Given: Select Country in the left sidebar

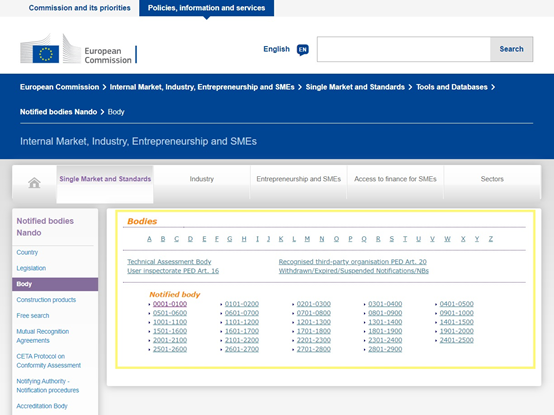Looking at the screenshot, I should (x=27, y=252).
